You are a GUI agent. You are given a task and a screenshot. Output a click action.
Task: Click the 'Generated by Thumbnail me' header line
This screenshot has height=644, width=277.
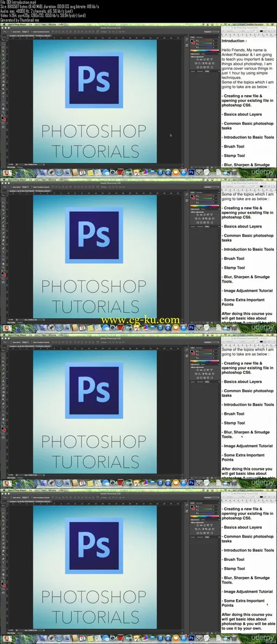[x=19, y=19]
